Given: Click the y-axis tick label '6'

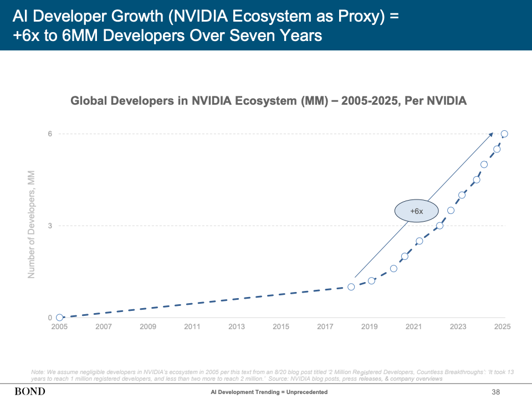Looking at the screenshot, I should tap(50, 134).
